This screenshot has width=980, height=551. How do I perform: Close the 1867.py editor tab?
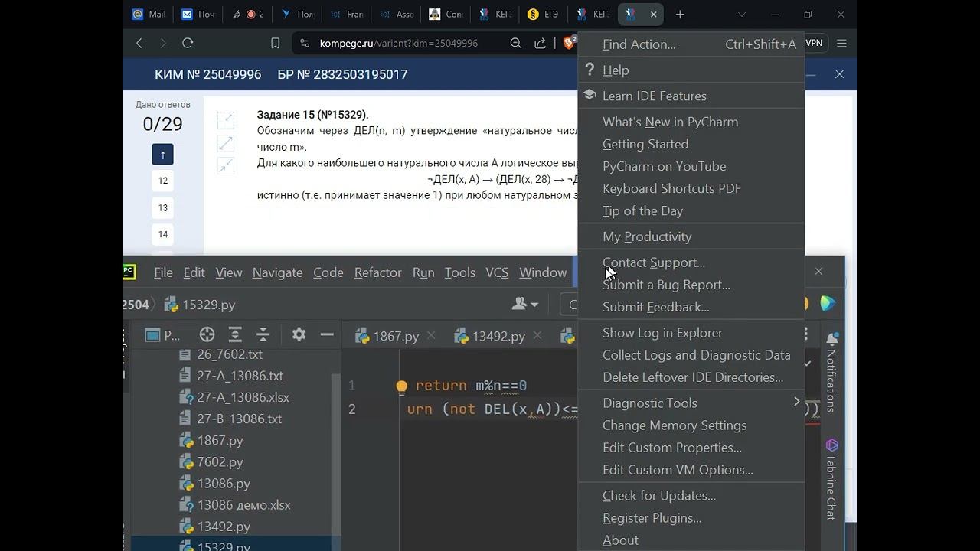[x=432, y=335]
